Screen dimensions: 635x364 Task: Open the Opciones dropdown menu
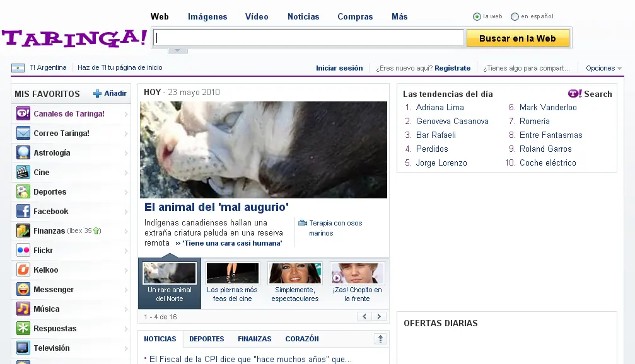point(603,68)
